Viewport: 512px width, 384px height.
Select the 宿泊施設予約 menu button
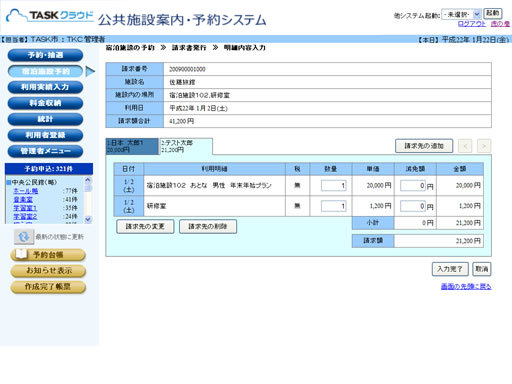click(x=45, y=71)
